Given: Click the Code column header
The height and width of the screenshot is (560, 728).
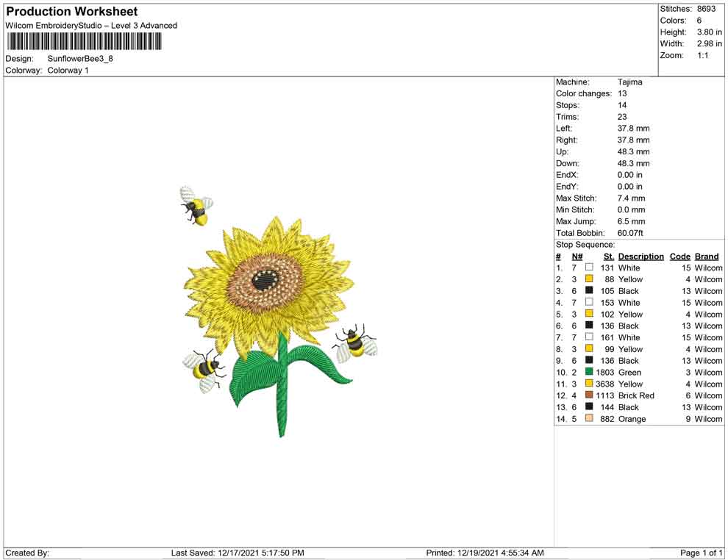Looking at the screenshot, I should click(680, 256).
